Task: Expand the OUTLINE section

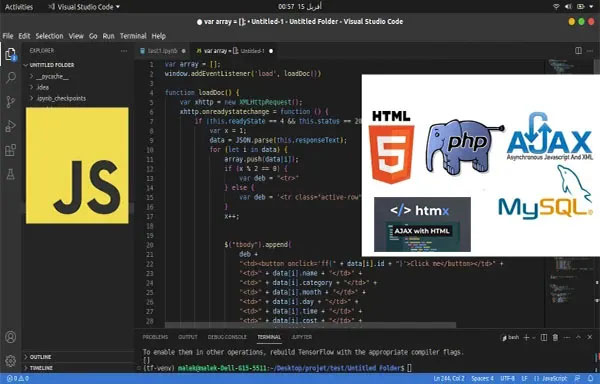Action: pos(38,357)
